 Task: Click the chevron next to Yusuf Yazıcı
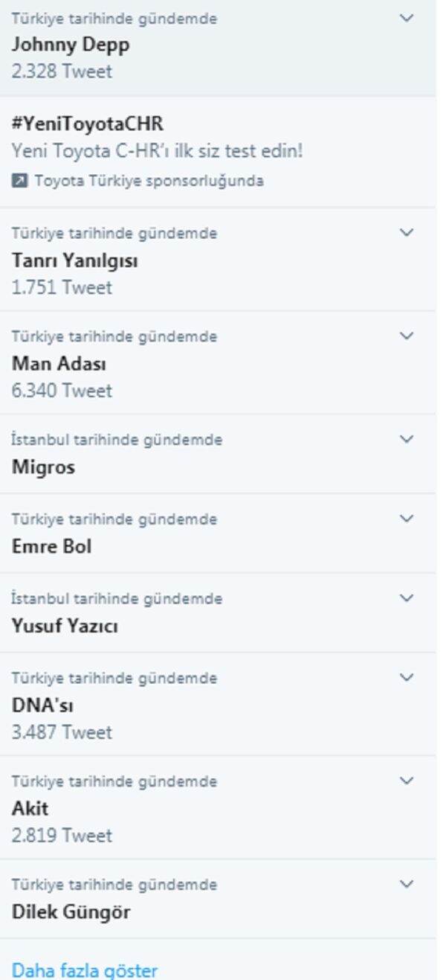[406, 598]
